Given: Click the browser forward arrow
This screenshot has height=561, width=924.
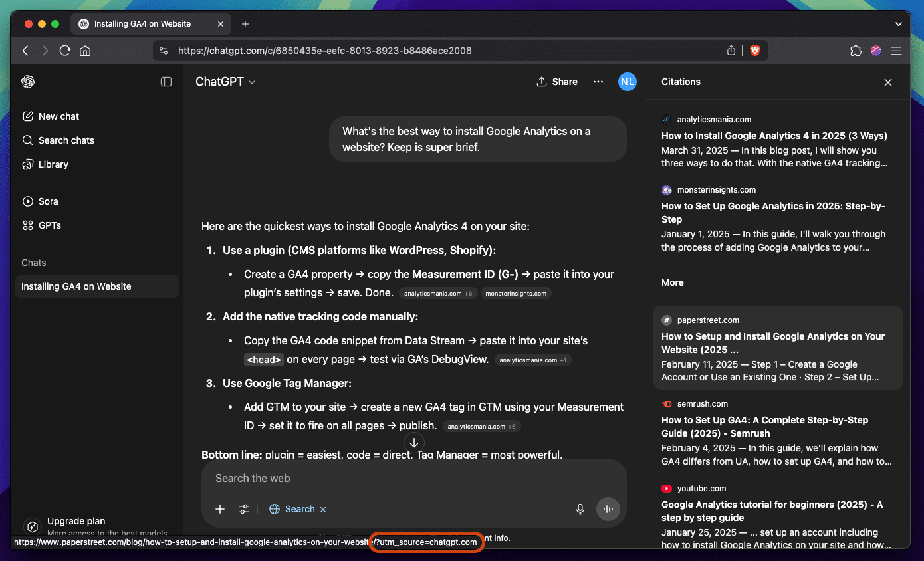Looking at the screenshot, I should 45,51.
